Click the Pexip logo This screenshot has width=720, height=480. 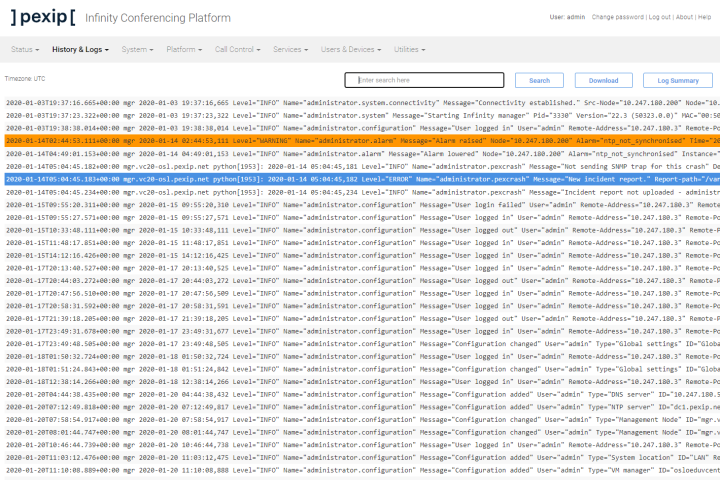point(43,17)
